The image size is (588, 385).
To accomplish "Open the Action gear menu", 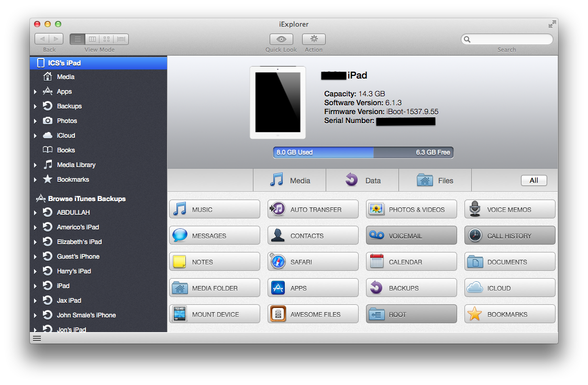I will click(x=314, y=39).
